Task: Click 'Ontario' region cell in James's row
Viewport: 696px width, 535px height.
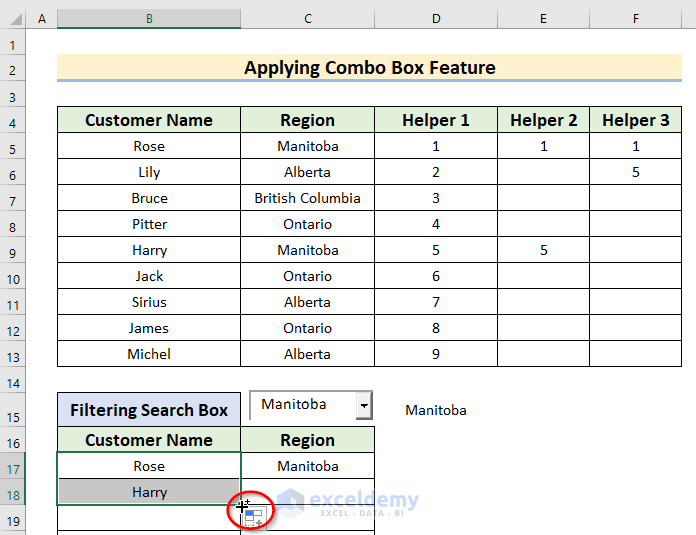Action: click(x=308, y=328)
